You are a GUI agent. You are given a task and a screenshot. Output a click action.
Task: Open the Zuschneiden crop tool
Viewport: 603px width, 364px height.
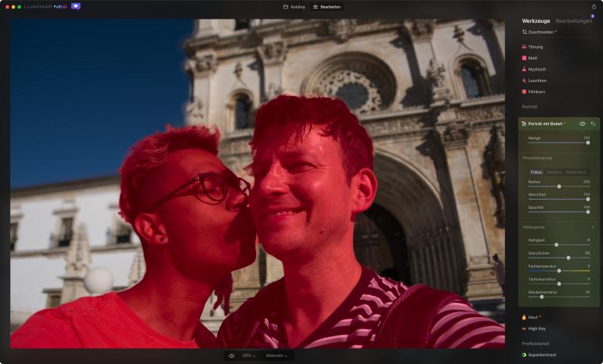point(539,32)
